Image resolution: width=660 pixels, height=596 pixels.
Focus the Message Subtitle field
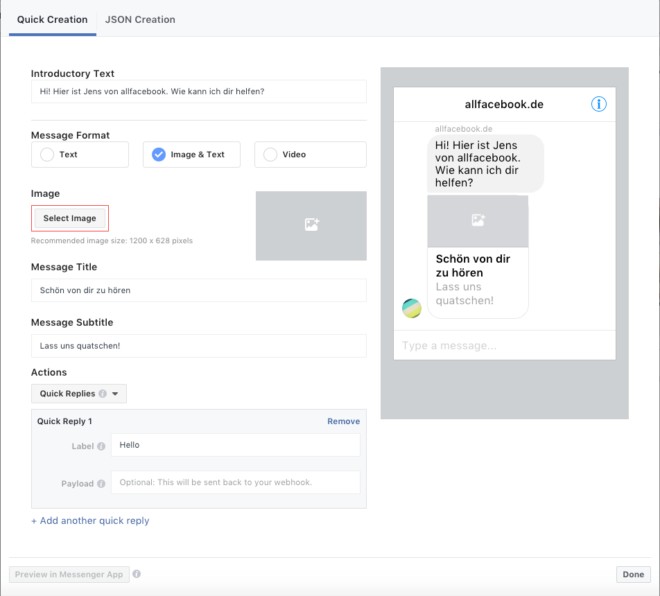[199, 346]
